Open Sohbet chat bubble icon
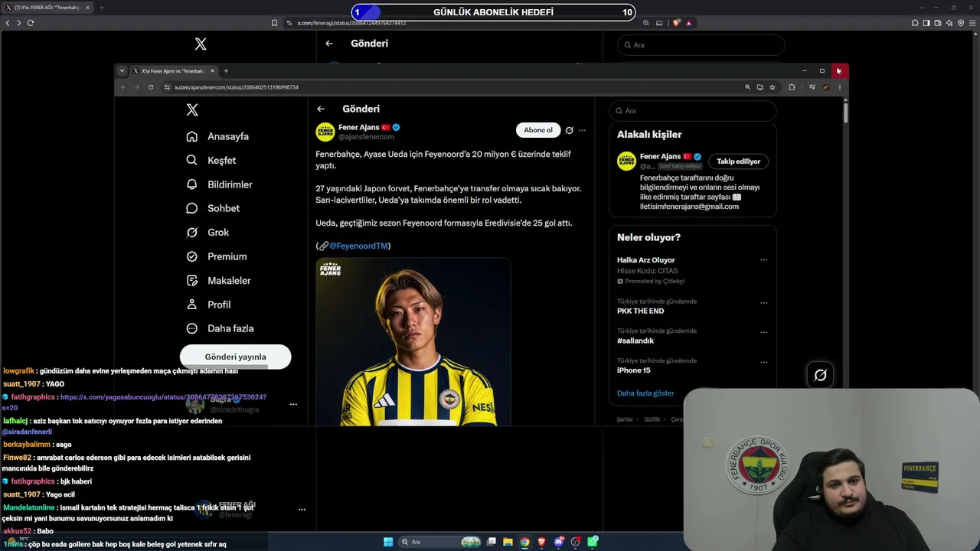 (192, 208)
